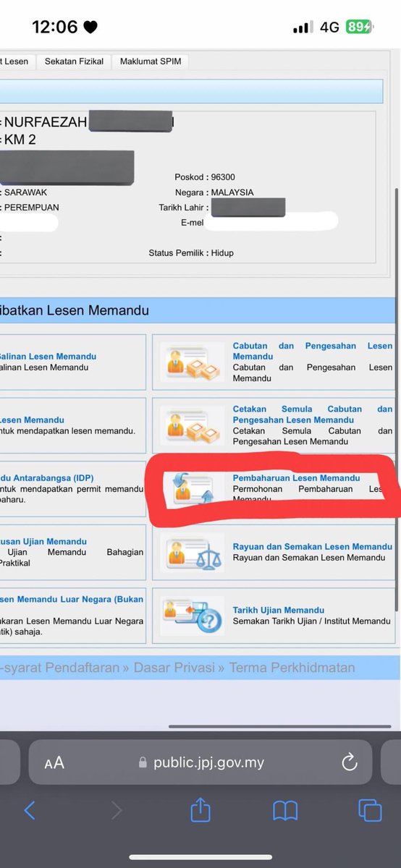
Task: Click the Semakan Tarikh Ujian / Institut Memandu description
Action: point(311,621)
